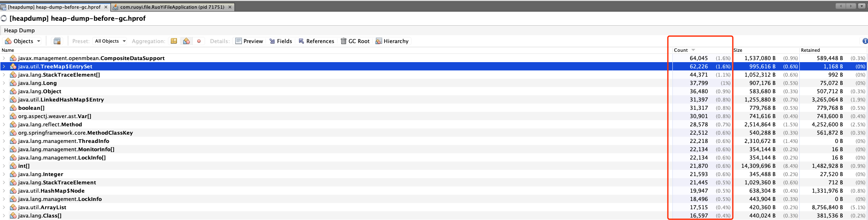Sort by the Count column header
This screenshot has width=868, height=220.
pyautogui.click(x=681, y=50)
